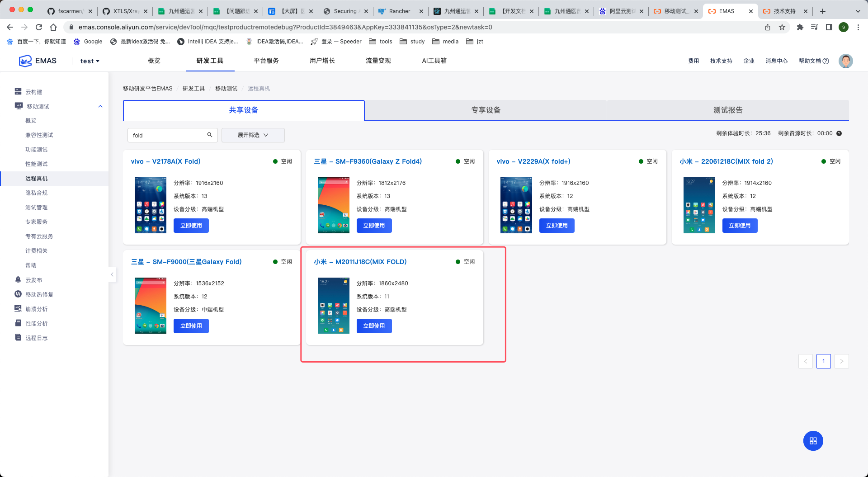Open 远程日志 icon in sidebar
Screen dimensions: 868x477
point(18,338)
